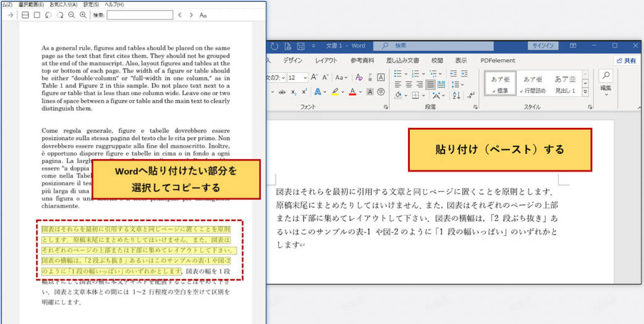
Task: Click the decrease indent icon
Action: point(454,74)
